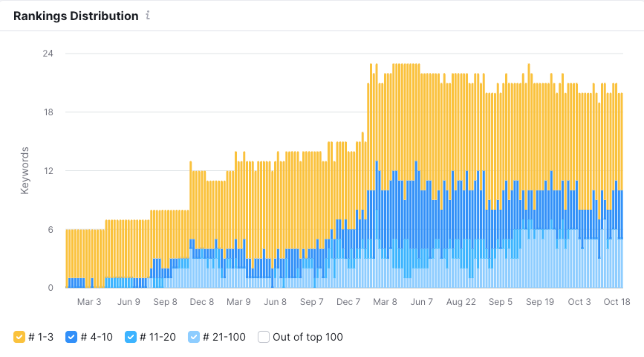Select the Jun 9 date label
This screenshot has width=644, height=357.
click(x=129, y=302)
